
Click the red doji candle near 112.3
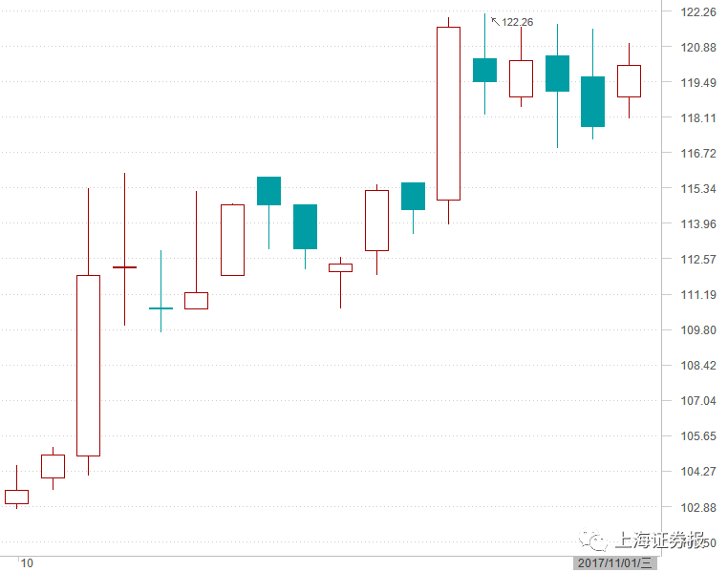pyautogui.click(x=124, y=267)
